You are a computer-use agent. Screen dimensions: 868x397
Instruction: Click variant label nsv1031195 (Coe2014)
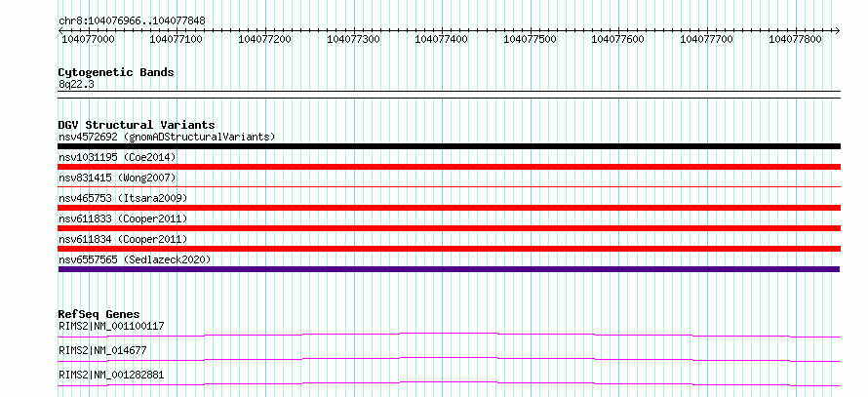point(117,157)
